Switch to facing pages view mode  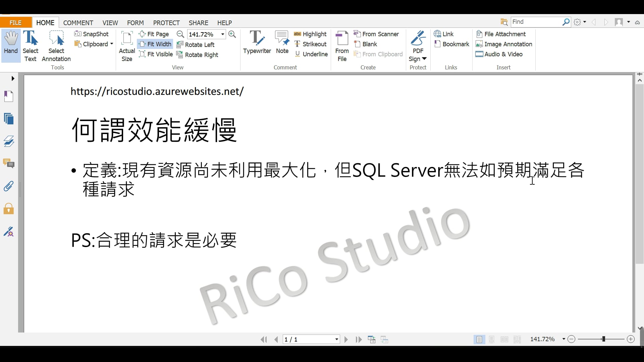point(504,340)
